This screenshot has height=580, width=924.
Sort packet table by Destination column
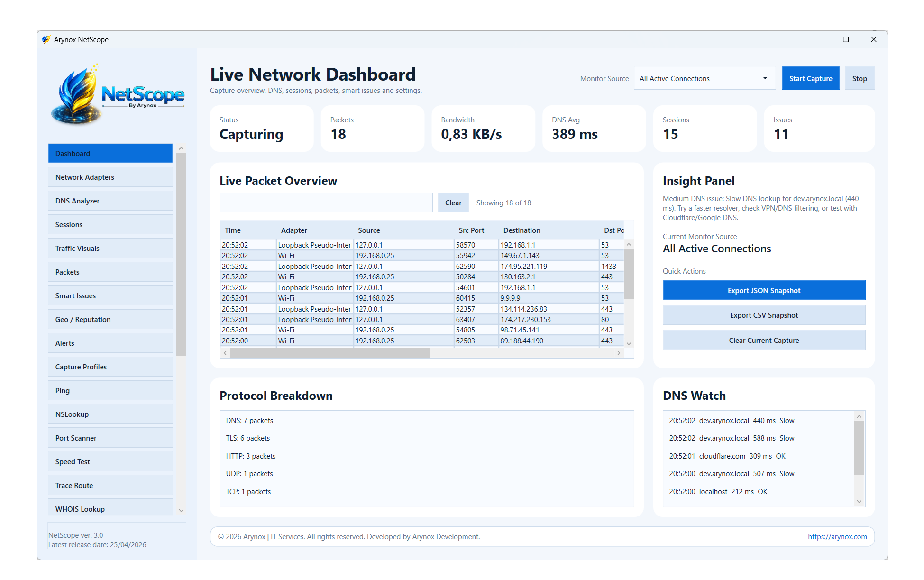pos(521,230)
